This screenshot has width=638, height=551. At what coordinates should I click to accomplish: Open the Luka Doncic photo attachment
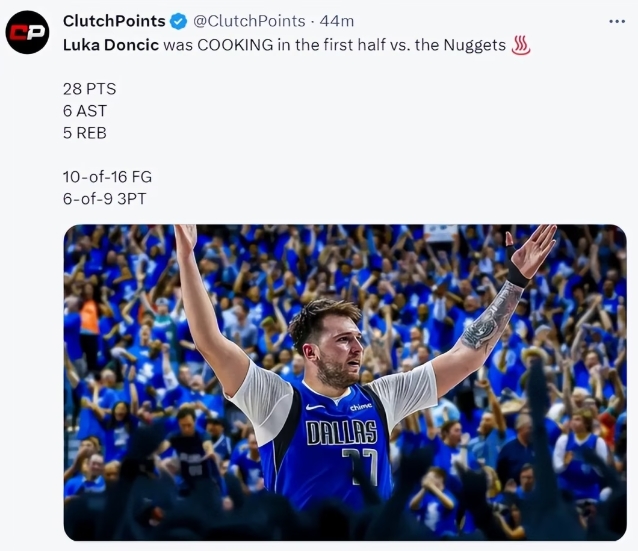(x=345, y=382)
